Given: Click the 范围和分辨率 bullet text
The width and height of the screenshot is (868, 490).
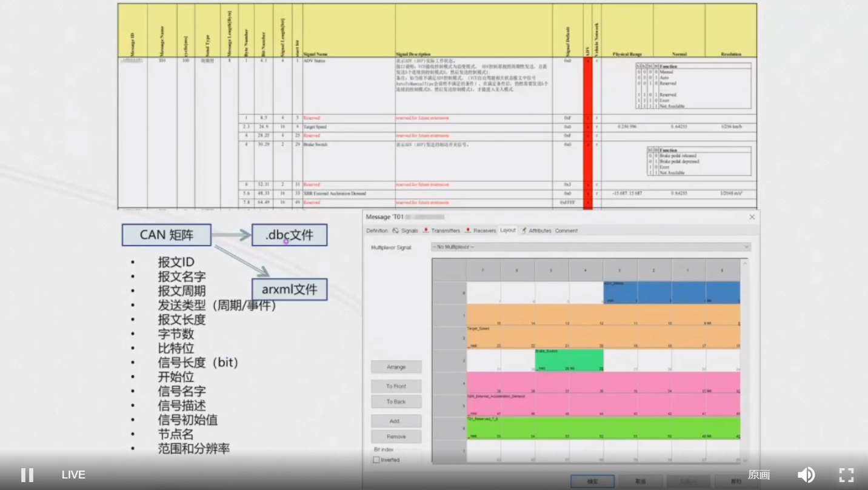Looking at the screenshot, I should click(x=194, y=449).
